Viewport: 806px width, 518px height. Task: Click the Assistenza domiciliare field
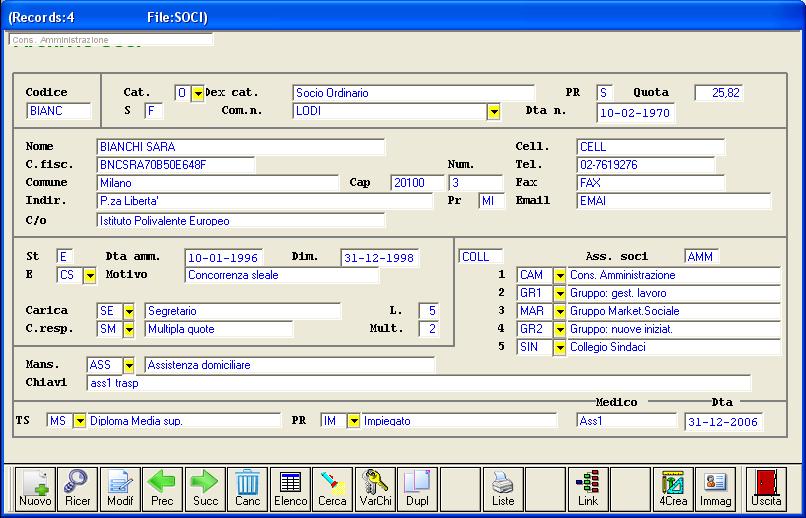click(x=290, y=365)
